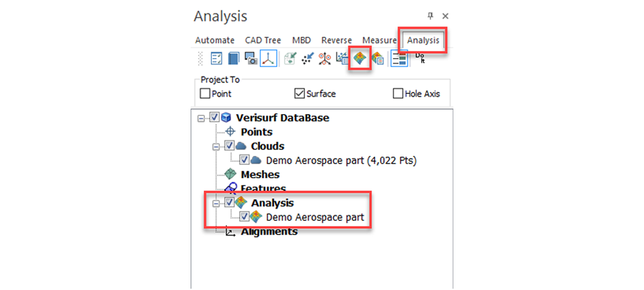Image resolution: width=644 pixels, height=290 pixels.
Task: Switch to the CAD Tree tab
Action: pyautogui.click(x=263, y=40)
